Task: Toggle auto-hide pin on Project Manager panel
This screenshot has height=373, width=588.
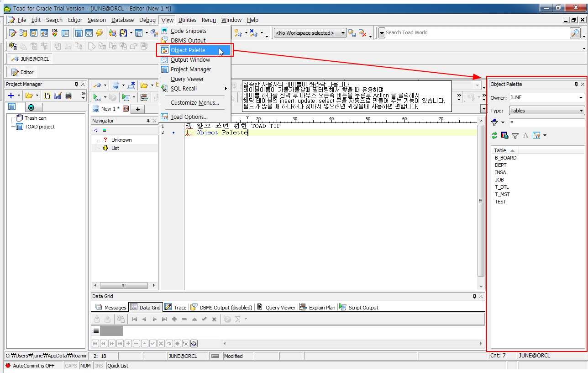Action: pos(76,85)
